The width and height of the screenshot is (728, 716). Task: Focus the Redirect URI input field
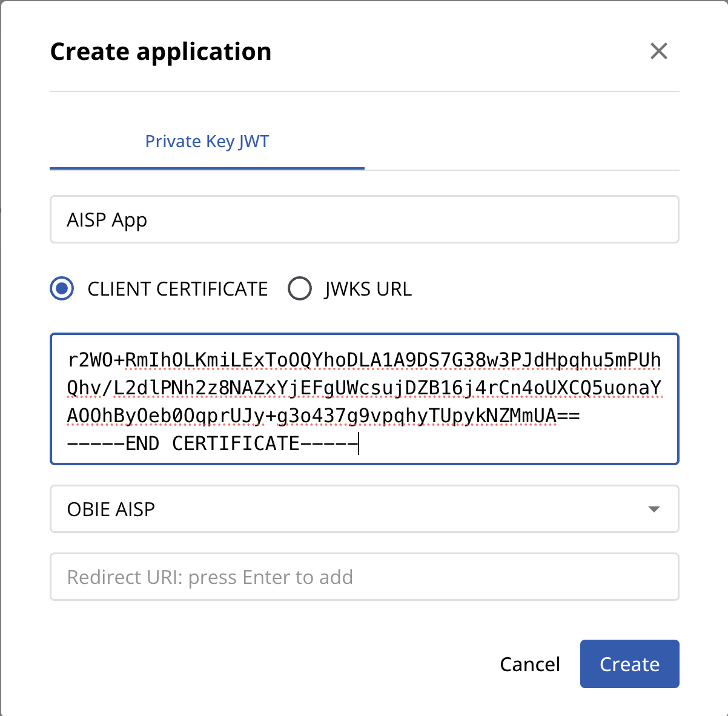364,577
